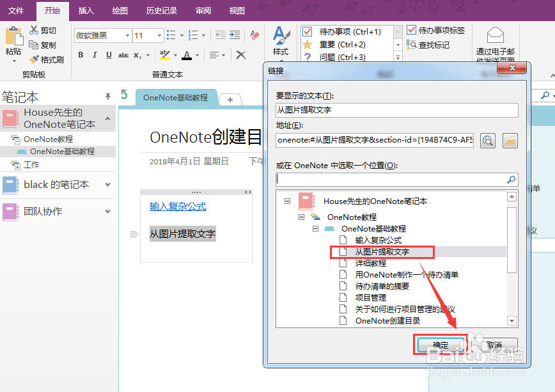Viewport: 555px width, 392px height.
Task: Cancel the link dialog with 取消
Action: [x=494, y=345]
